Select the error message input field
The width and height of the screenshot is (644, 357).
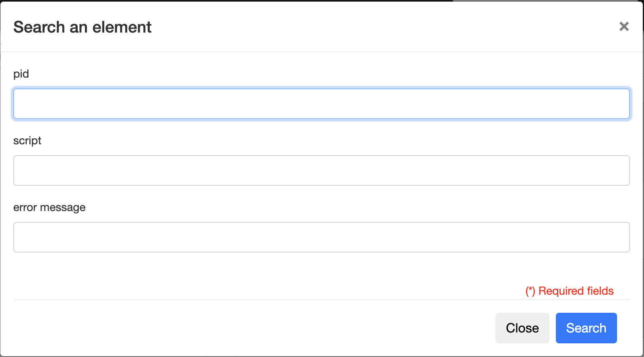tap(321, 237)
